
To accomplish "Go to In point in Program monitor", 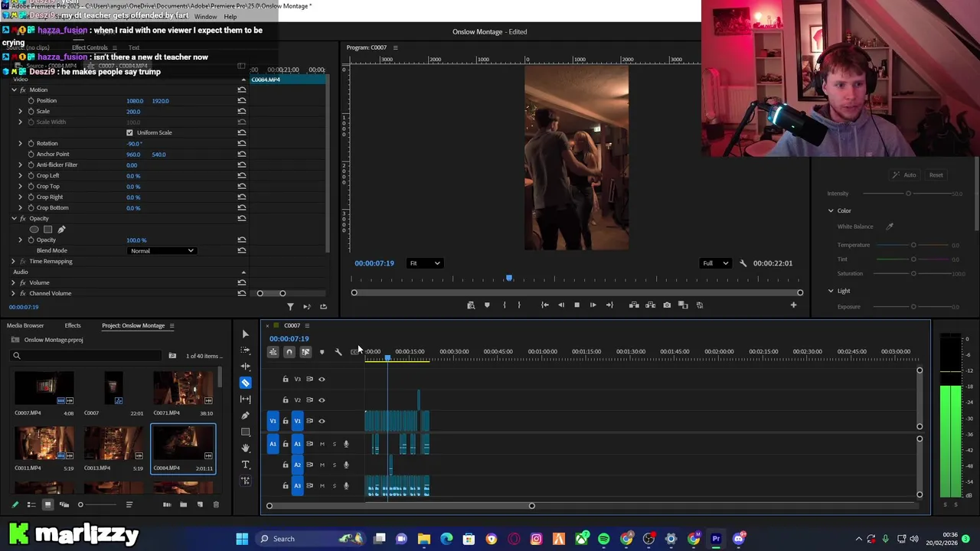I will click(544, 305).
